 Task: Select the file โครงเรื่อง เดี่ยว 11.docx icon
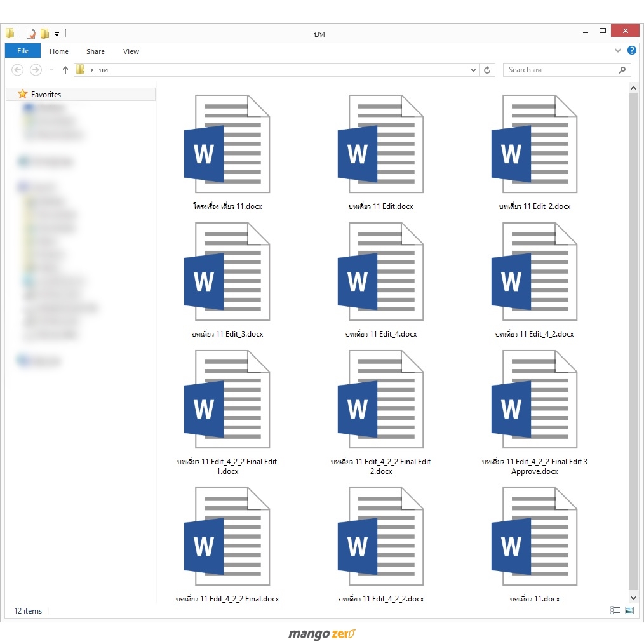pos(227,144)
